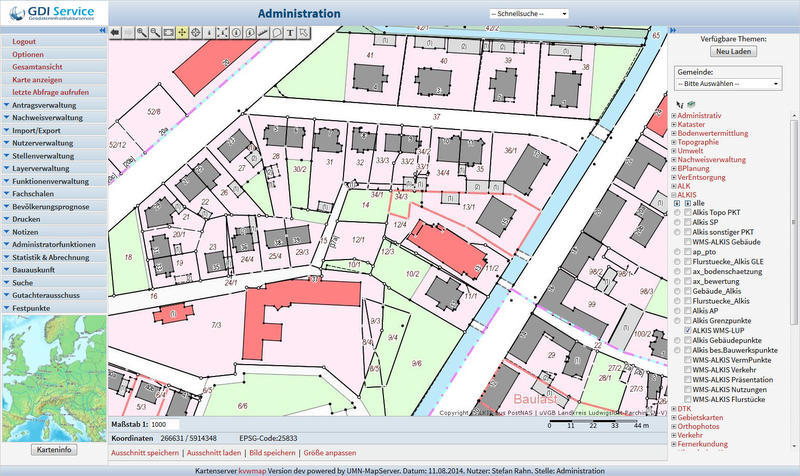
Task: Select the zoom in magnifier tool
Action: 141,32
